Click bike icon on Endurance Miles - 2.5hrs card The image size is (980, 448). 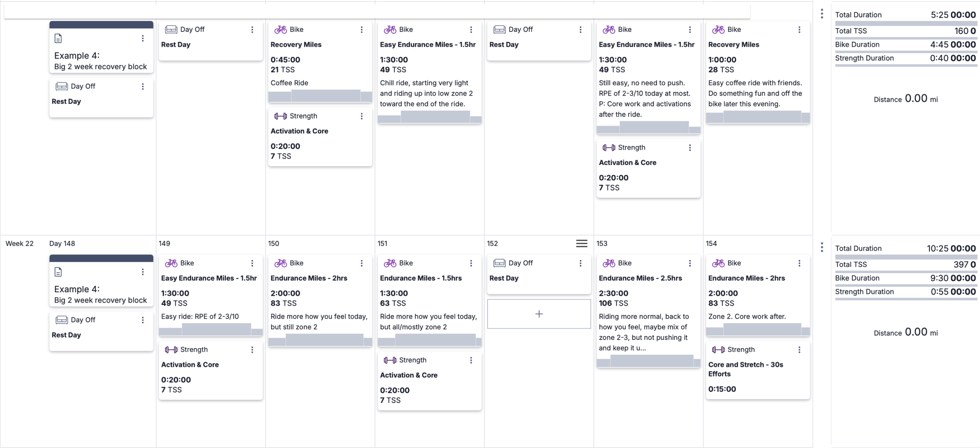tap(609, 263)
